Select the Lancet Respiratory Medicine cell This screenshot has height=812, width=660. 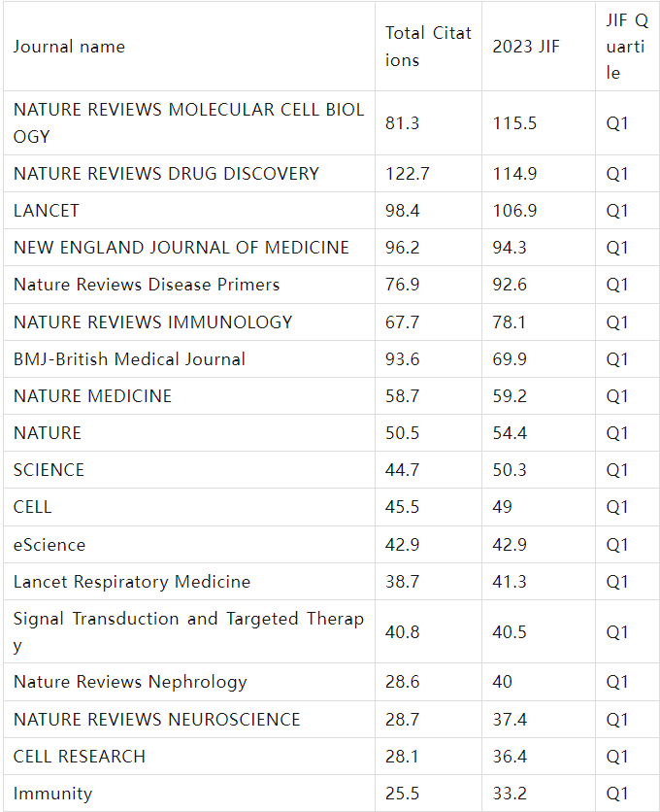[x=132, y=583]
